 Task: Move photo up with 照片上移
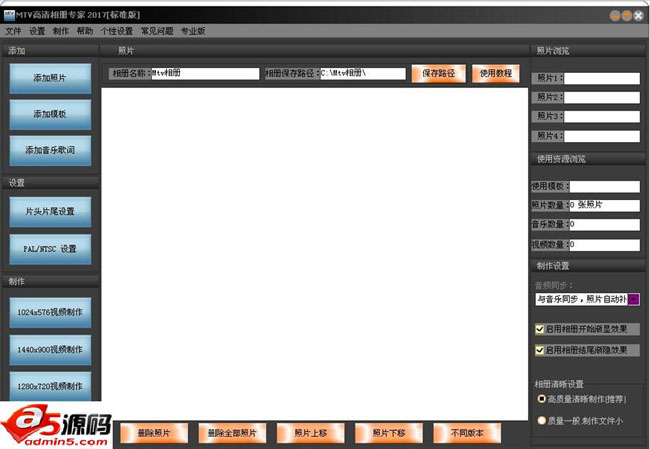[310, 433]
